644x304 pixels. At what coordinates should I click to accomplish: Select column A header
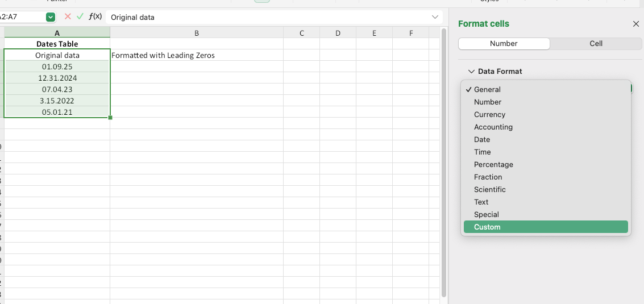[x=57, y=33]
